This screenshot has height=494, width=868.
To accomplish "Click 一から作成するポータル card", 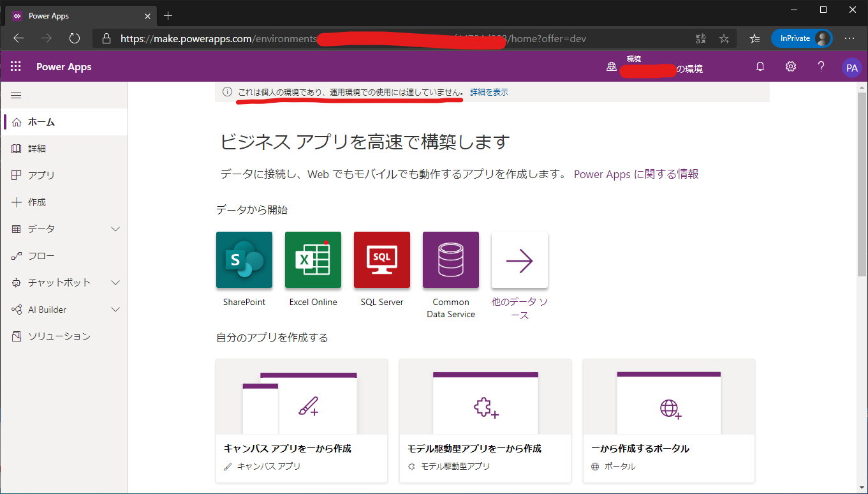I will click(x=669, y=421).
